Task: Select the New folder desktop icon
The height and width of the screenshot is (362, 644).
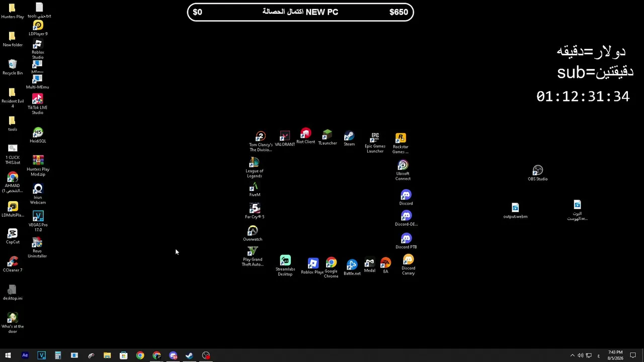Action: 13,39
